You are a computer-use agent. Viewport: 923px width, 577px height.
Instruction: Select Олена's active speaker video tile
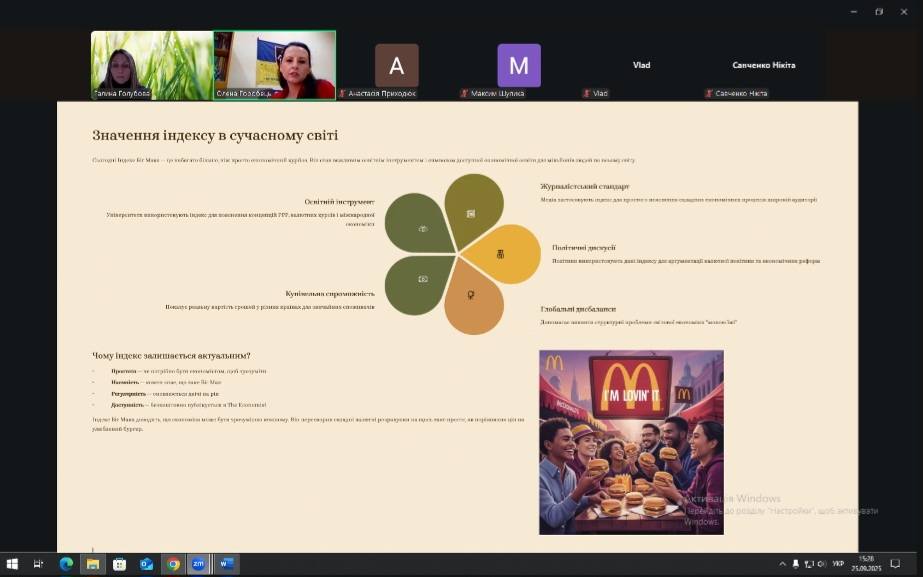[274, 65]
